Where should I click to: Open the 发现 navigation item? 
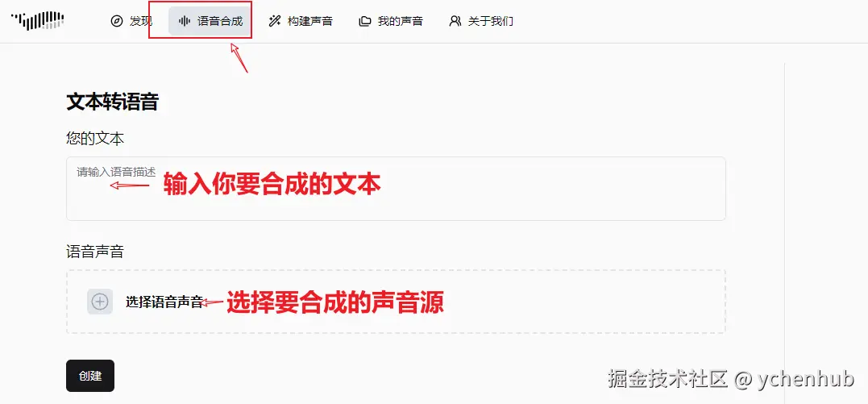pyautogui.click(x=132, y=22)
